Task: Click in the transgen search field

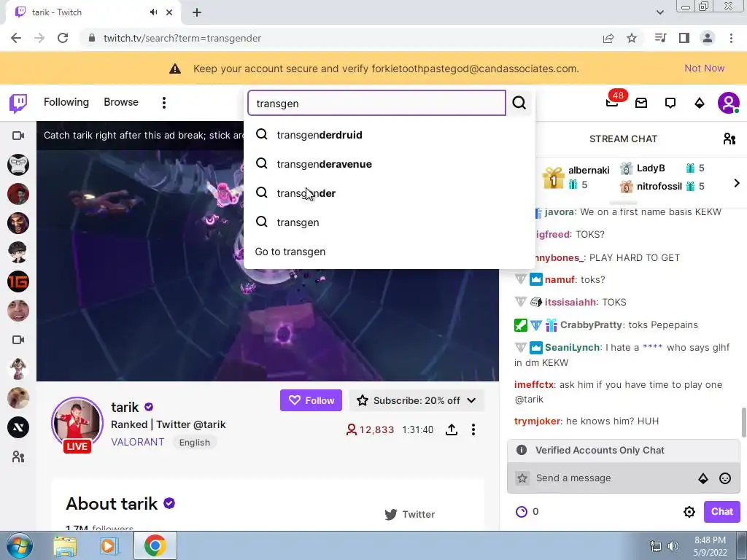Action: tap(376, 103)
